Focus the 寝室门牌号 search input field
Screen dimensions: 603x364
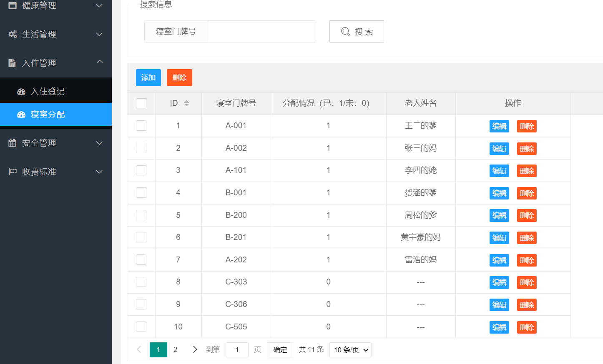point(261,32)
